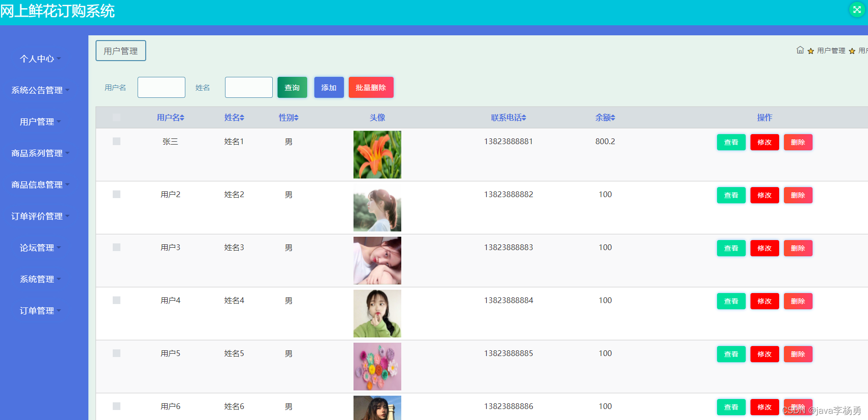Click 用户管理 in the breadcrumb trail
The image size is (868, 420).
(x=831, y=51)
